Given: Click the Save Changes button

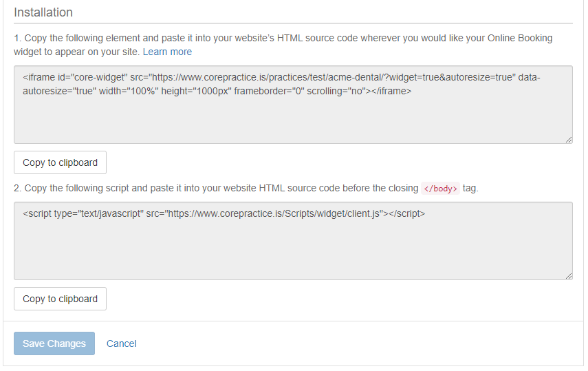Looking at the screenshot, I should coord(54,343).
